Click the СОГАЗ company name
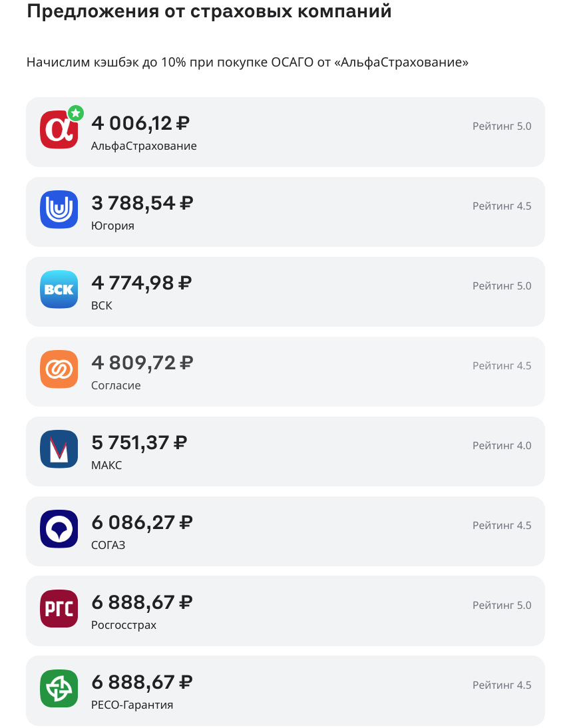 (108, 545)
